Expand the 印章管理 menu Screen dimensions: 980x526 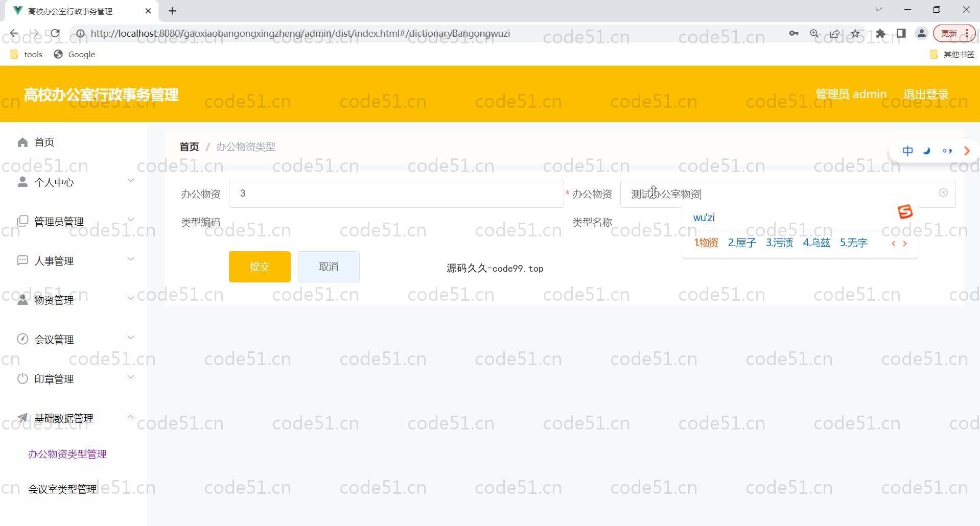click(131, 377)
